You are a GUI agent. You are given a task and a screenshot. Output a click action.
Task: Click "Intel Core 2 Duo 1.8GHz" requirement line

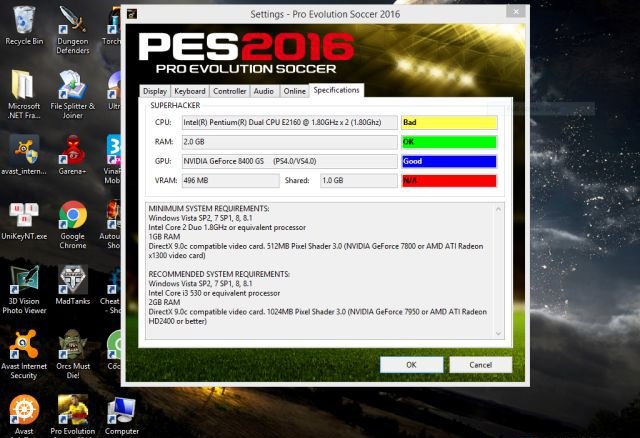click(x=227, y=227)
